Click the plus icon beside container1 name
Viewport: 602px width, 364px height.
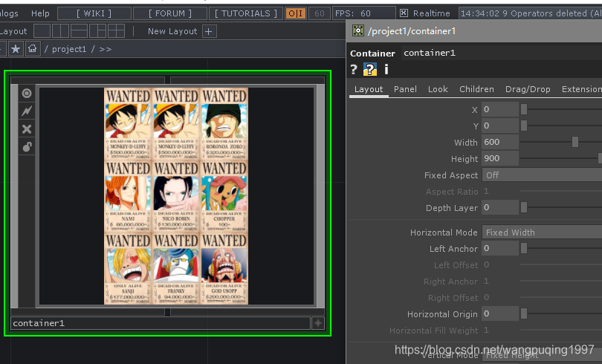[318, 323]
